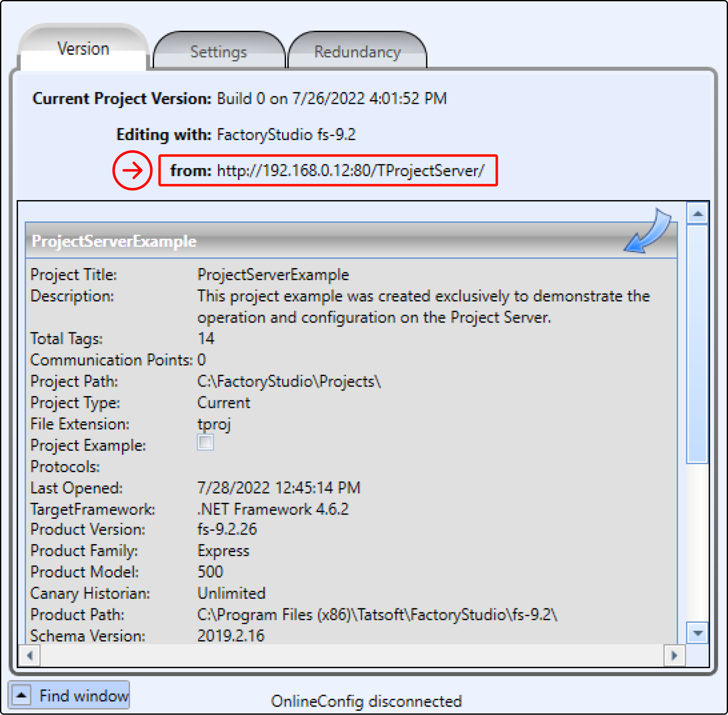Select Product Model value 500
Viewport: 728px width, 715px height.
tap(210, 572)
